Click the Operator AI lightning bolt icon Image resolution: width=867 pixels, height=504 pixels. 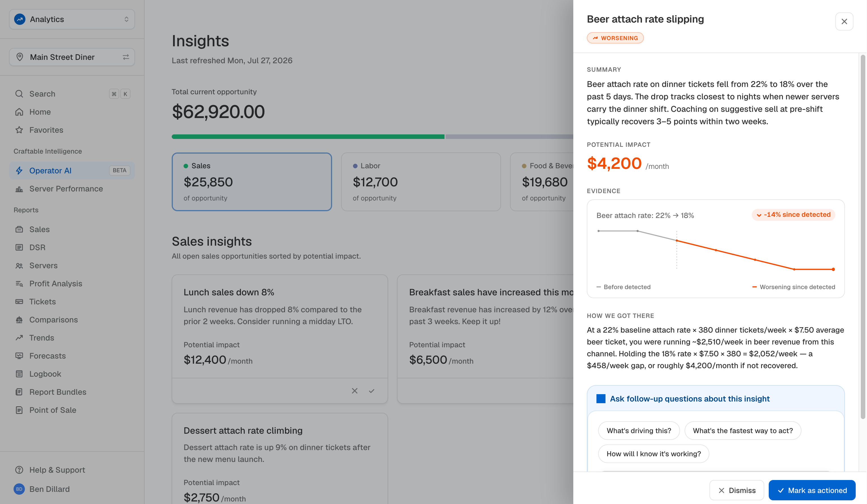tap(19, 171)
